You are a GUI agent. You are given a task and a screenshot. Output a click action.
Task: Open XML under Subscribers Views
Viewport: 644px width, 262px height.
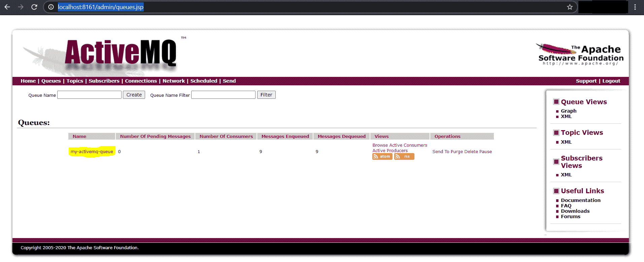566,175
